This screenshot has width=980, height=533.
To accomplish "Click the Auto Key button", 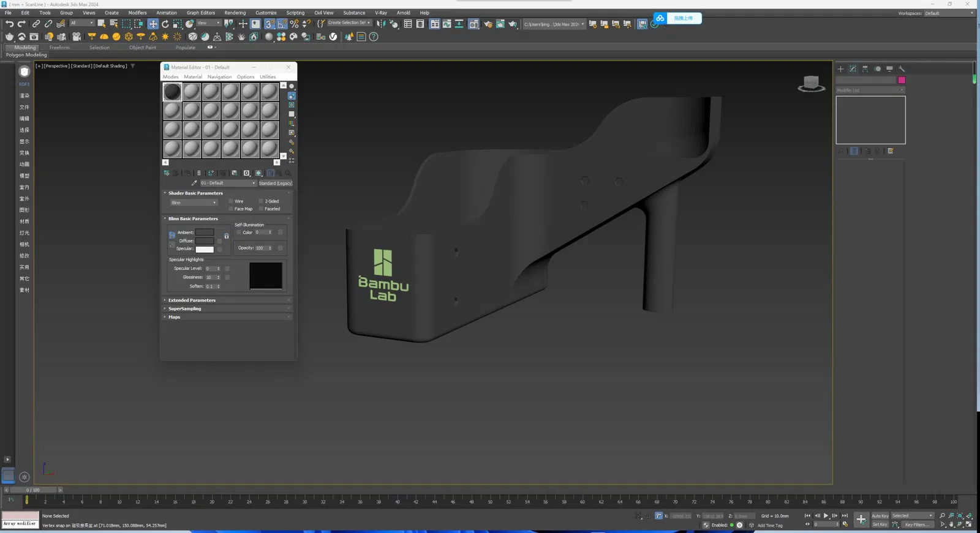I will (x=880, y=516).
